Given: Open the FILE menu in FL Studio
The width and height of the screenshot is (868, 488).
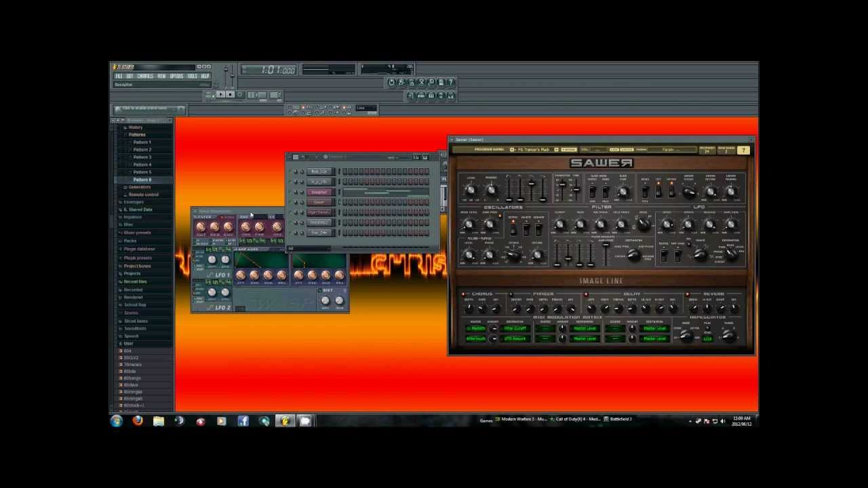Looking at the screenshot, I should click(x=119, y=76).
